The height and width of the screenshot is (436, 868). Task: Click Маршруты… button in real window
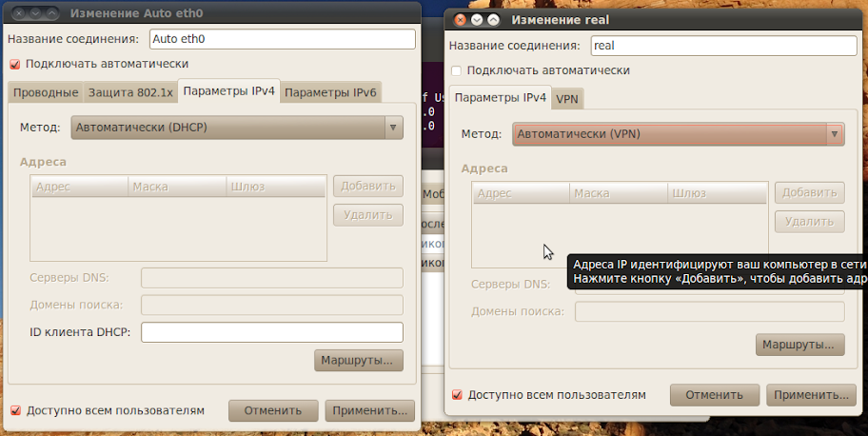(799, 345)
